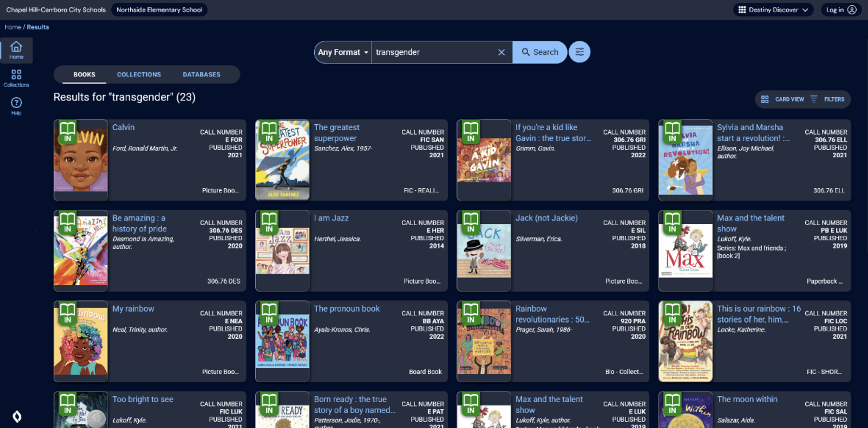Switch to the Collections tab
Image resolution: width=868 pixels, height=428 pixels.
click(139, 75)
